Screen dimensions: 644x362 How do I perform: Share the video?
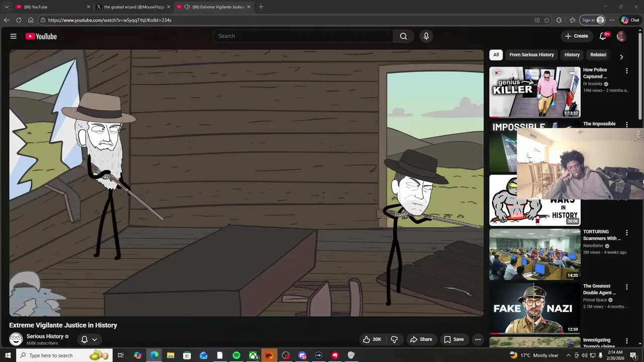pyautogui.click(x=421, y=339)
